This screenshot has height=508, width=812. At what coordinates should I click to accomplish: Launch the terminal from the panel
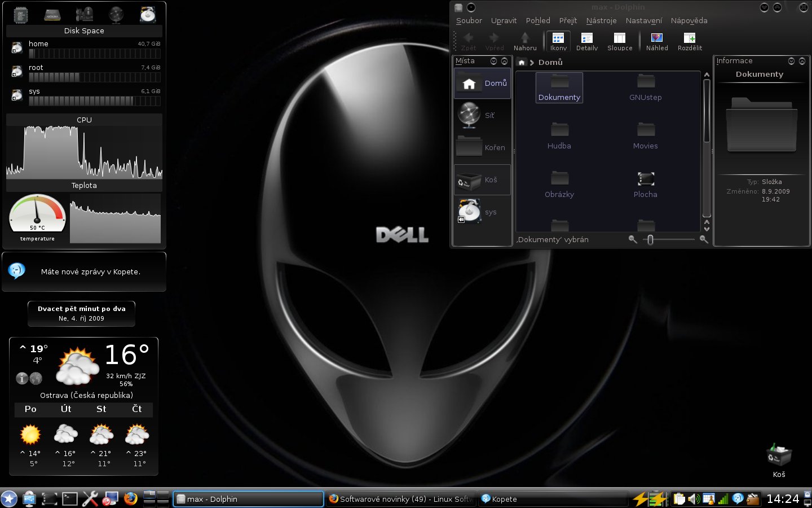click(x=70, y=498)
